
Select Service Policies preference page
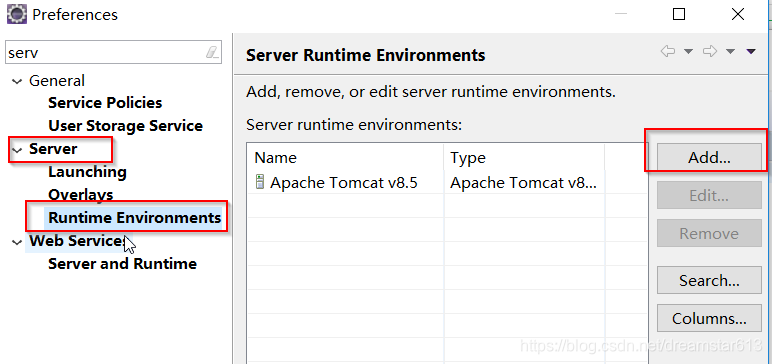point(105,103)
